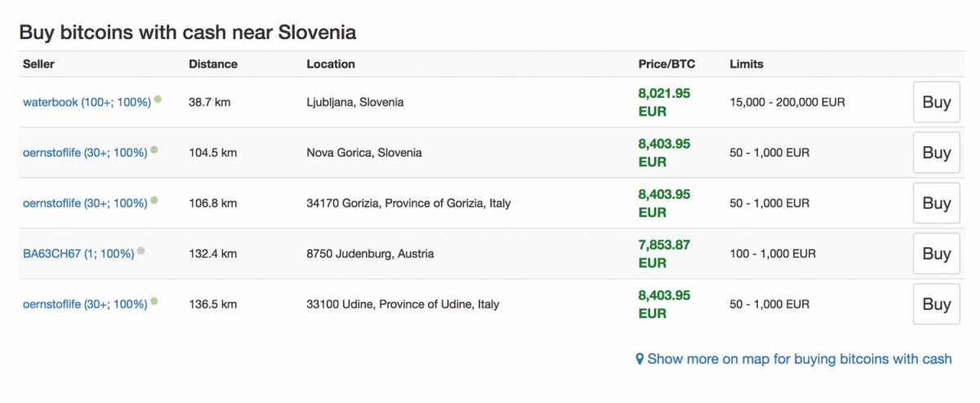This screenshot has height=403, width=980.
Task: Open the BA63CH67 seller profile
Action: click(x=78, y=255)
